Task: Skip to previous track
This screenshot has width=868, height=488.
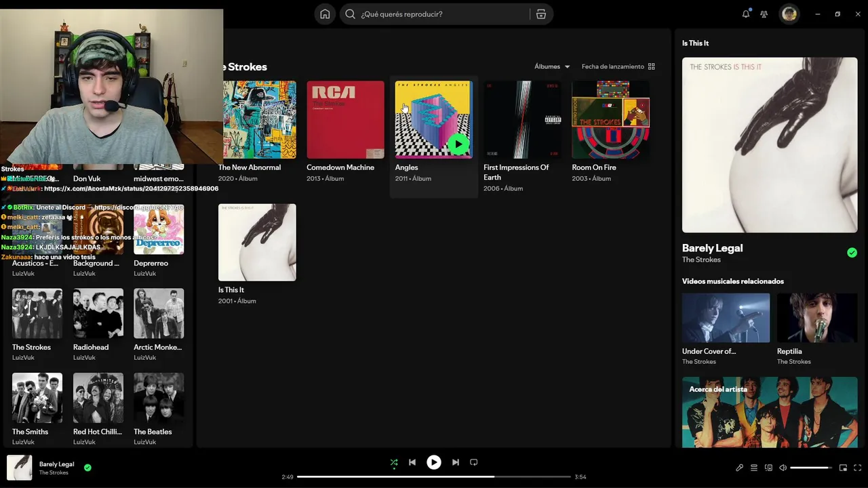Action: pyautogui.click(x=412, y=462)
